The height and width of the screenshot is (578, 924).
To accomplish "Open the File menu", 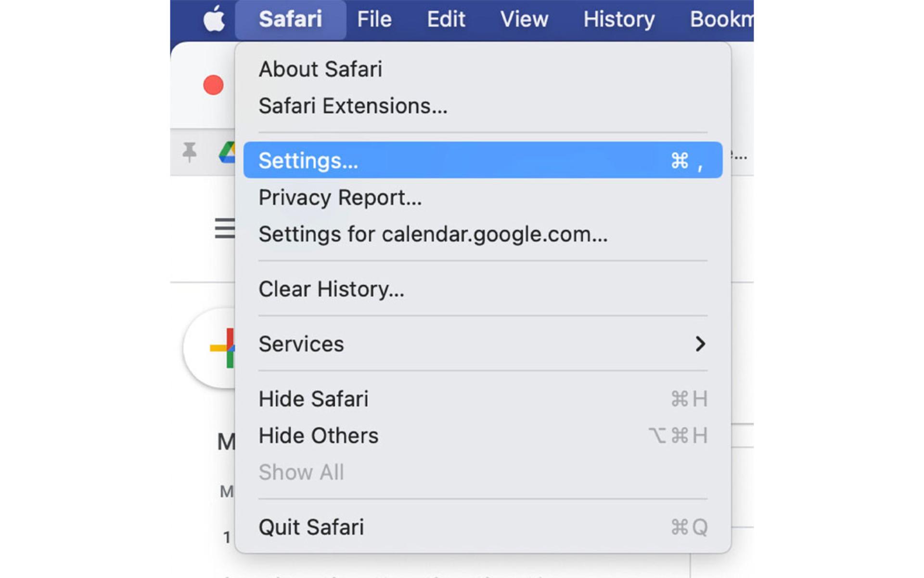I will point(374,20).
